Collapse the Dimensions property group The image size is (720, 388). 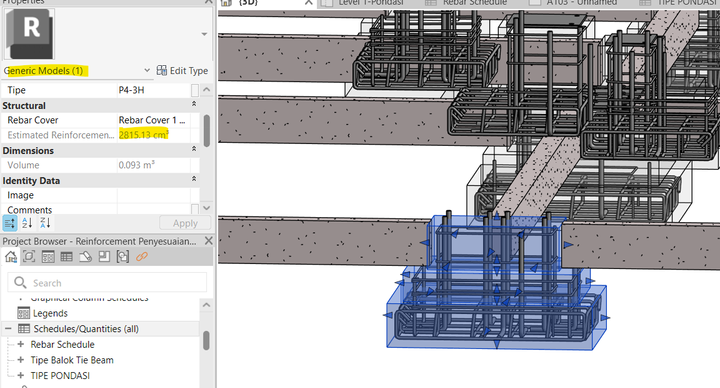point(194,150)
